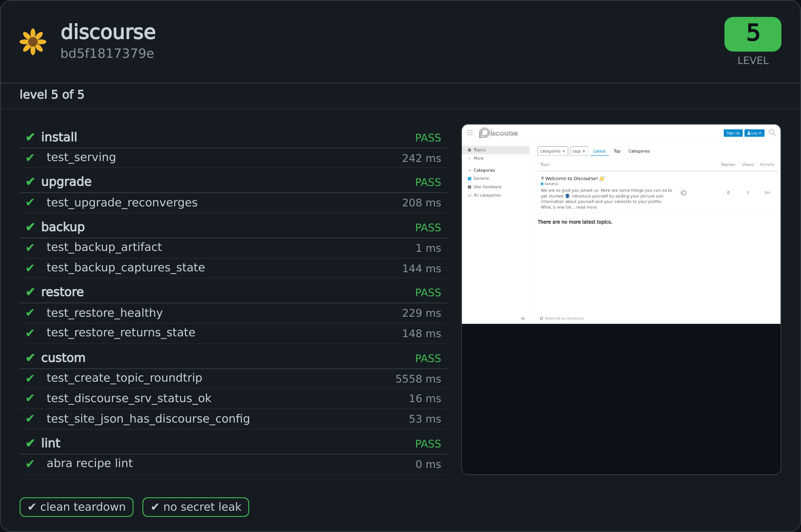Image resolution: width=801 pixels, height=532 pixels.
Task: Sort topics by the Views column header
Action: [x=748, y=165]
